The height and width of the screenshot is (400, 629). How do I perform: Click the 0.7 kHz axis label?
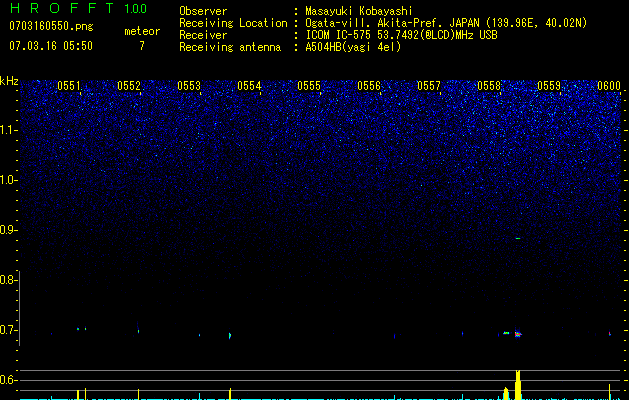(x=7, y=330)
